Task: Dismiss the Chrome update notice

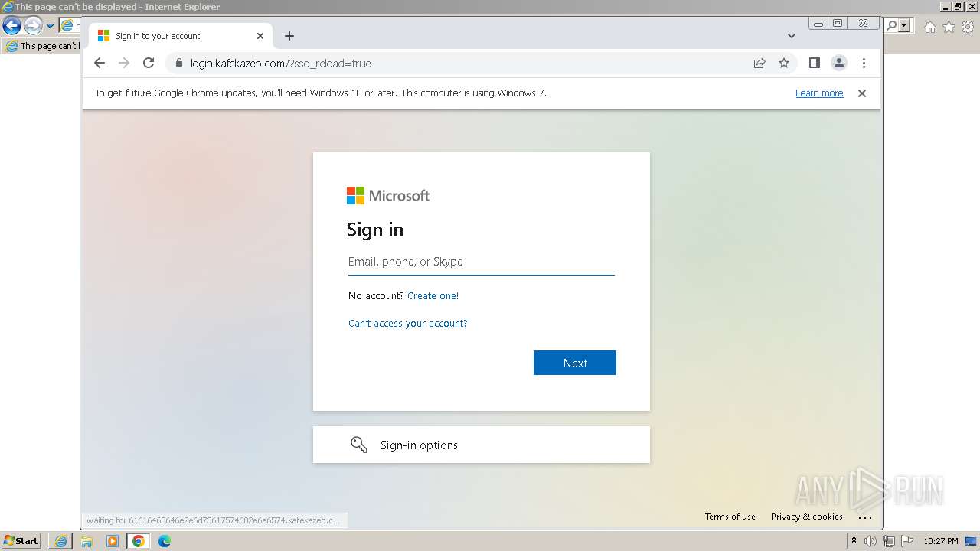Action: pos(862,93)
